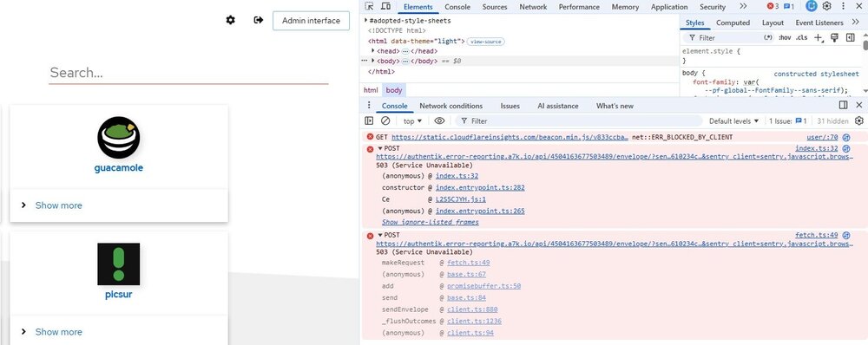Open the Issues drawer tab
This screenshot has height=345, width=868.
(510, 106)
